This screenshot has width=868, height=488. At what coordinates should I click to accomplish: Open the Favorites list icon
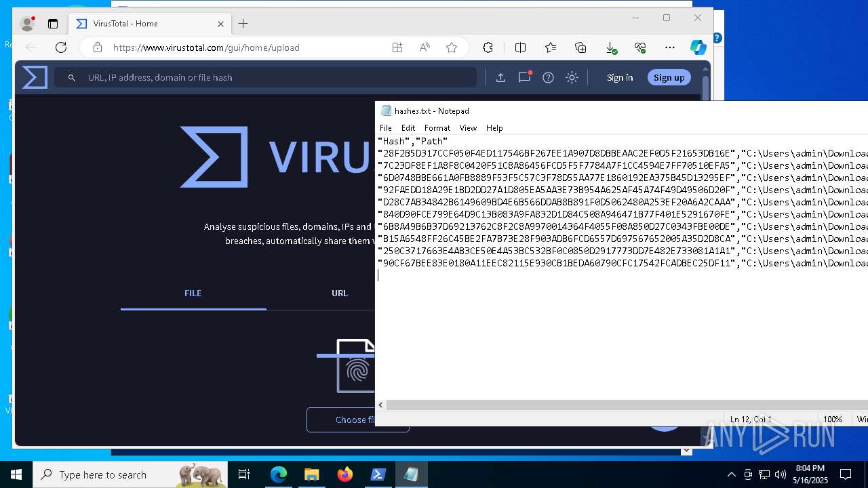[551, 47]
